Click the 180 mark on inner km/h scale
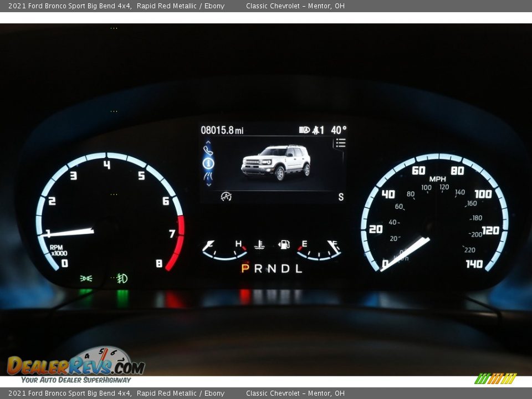Image resolution: width=532 pixels, height=399 pixels. tap(477, 218)
